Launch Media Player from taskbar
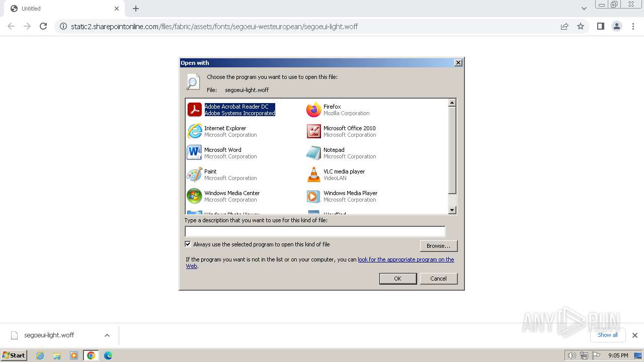644x362 pixels. (x=74, y=355)
